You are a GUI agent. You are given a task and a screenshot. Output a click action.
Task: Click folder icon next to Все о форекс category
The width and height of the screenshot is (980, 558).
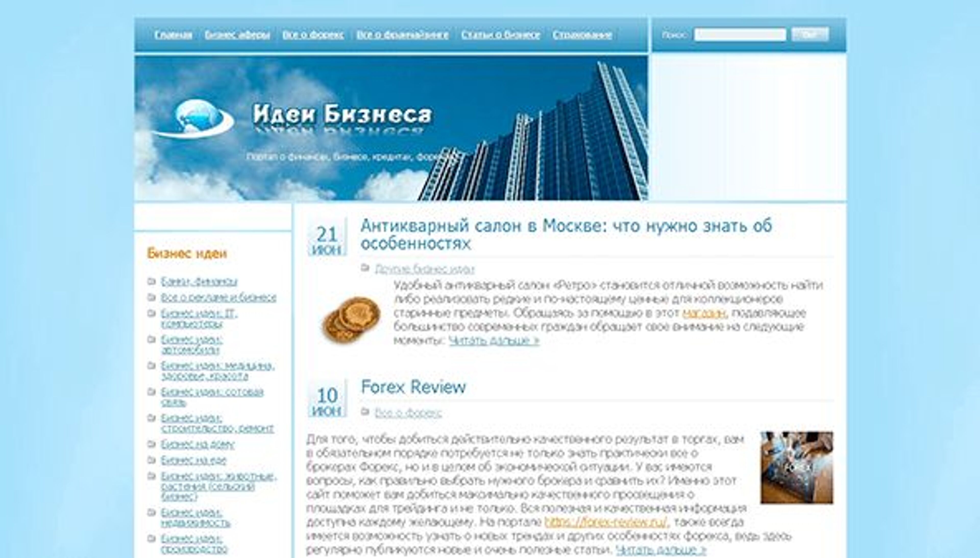(365, 411)
